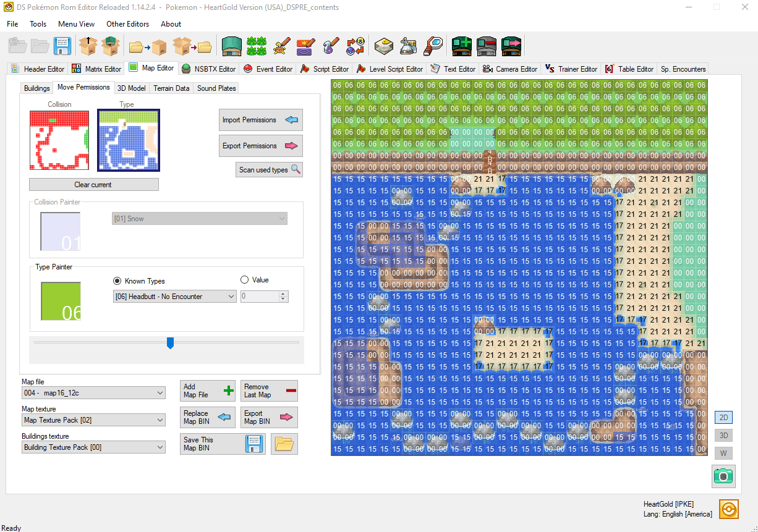This screenshot has height=532, width=758.
Task: Select the Value radio button
Action: pos(244,280)
